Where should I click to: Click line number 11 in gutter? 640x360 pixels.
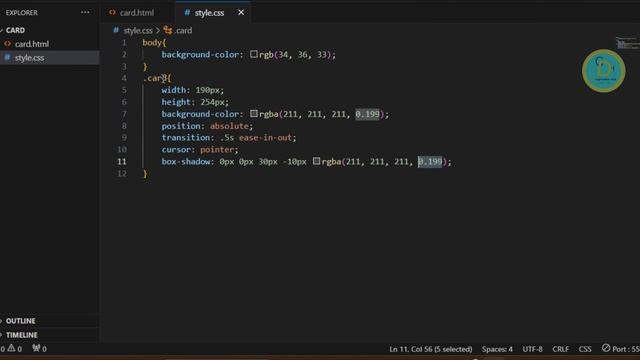(x=122, y=161)
